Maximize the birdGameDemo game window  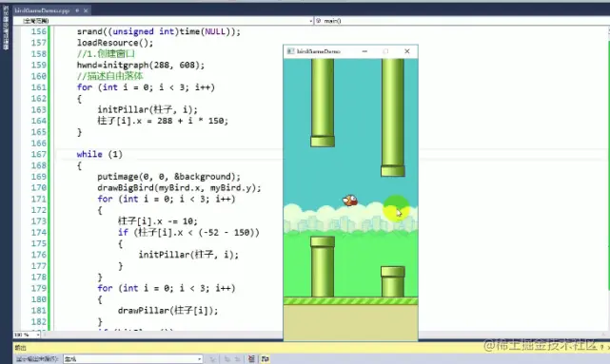[385, 51]
